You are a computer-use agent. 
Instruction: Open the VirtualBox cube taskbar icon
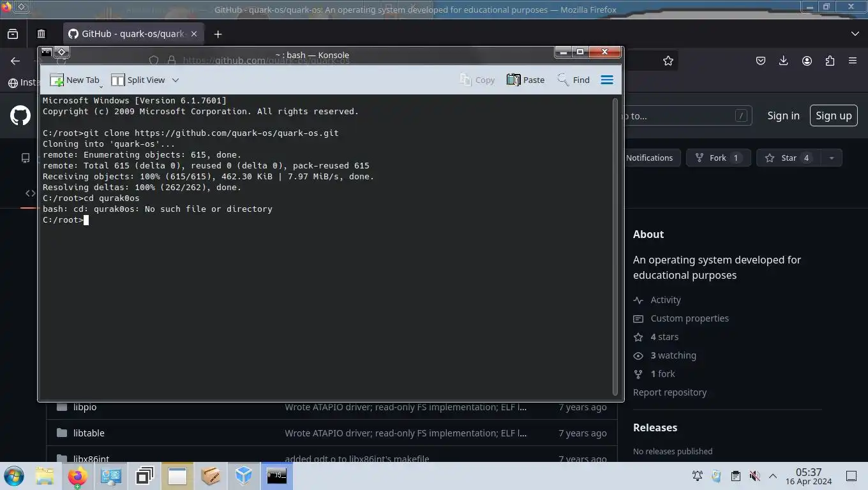click(x=244, y=476)
